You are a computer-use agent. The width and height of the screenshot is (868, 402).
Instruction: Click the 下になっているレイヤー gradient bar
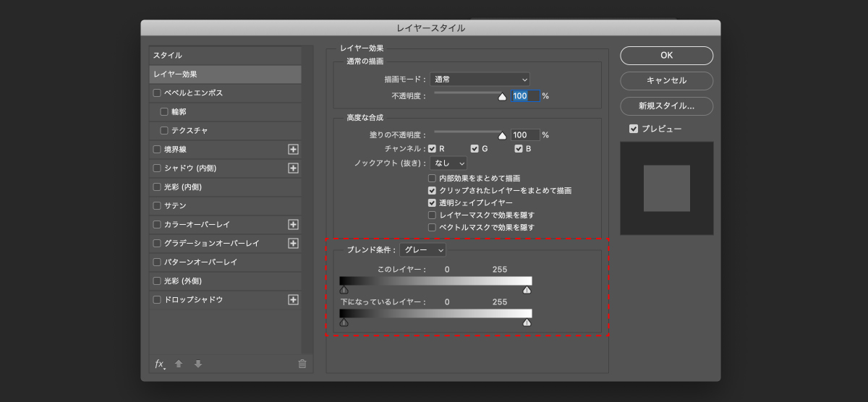tap(435, 314)
